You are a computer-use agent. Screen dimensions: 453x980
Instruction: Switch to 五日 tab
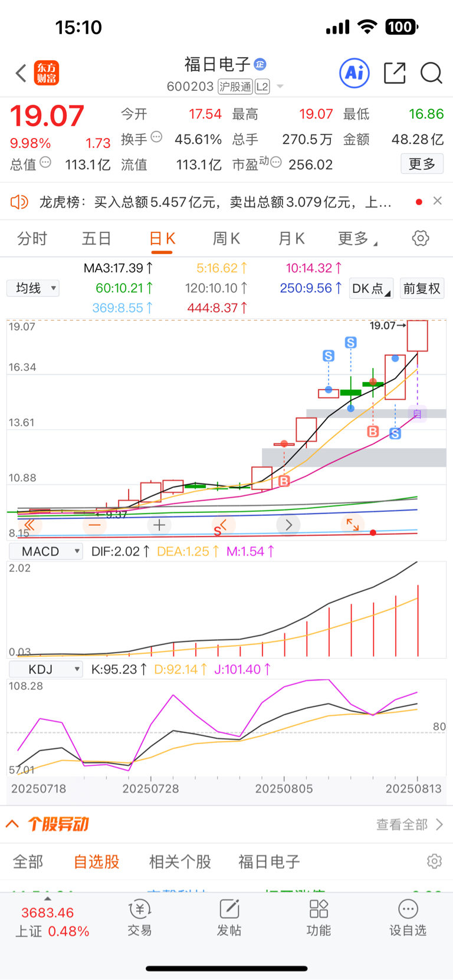click(96, 239)
